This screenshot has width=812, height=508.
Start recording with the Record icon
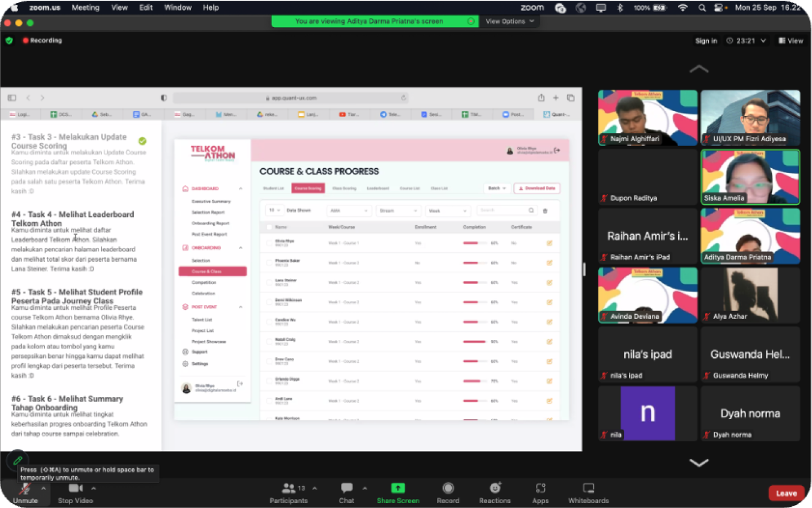448,488
